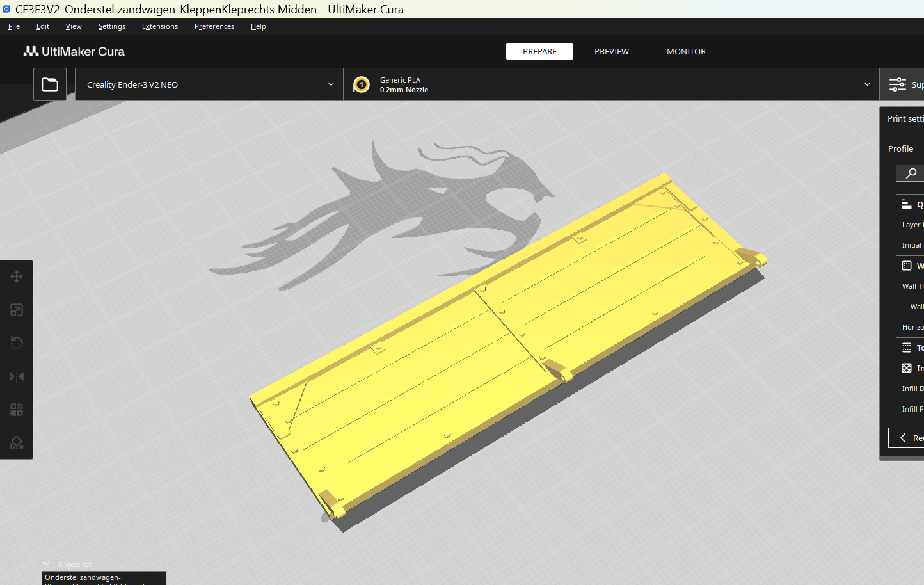Open the Per Model Settings tool

[x=17, y=410]
